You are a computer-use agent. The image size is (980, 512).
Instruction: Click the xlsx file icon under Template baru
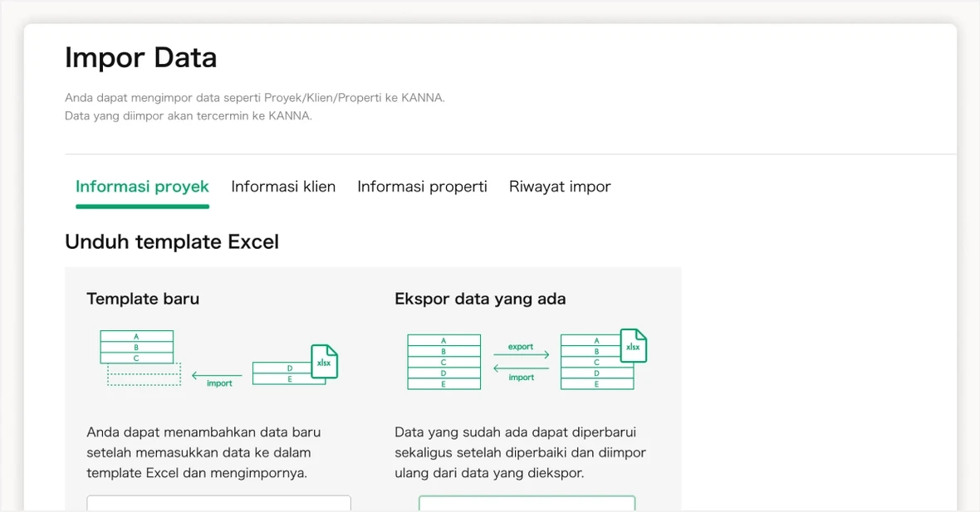tap(325, 362)
